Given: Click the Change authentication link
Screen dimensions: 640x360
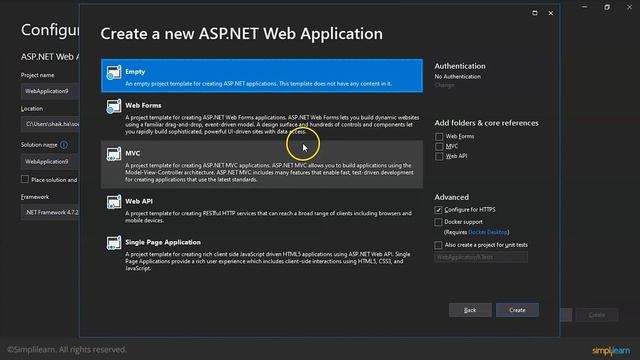Looking at the screenshot, I should coord(444,85).
